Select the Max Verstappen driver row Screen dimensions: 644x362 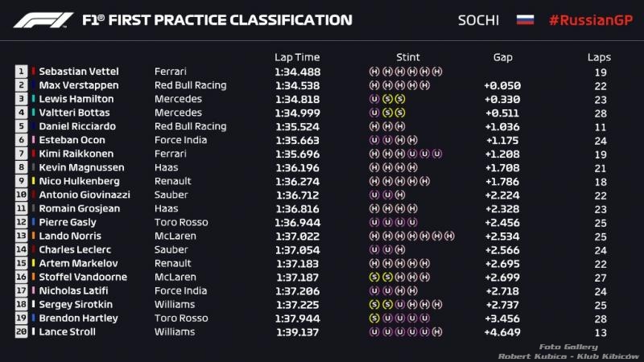point(313,85)
